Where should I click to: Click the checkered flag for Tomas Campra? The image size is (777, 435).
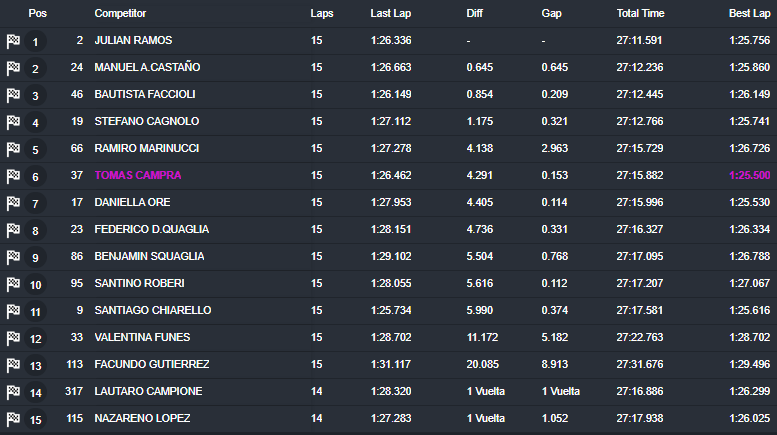[x=13, y=176]
